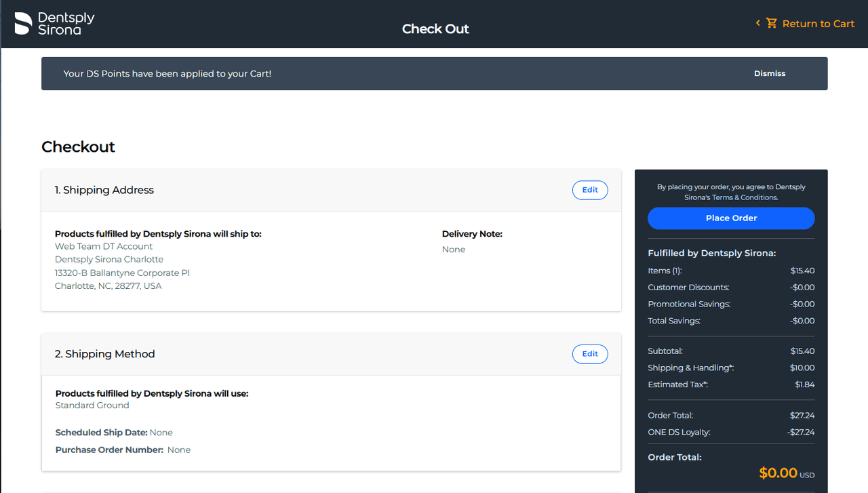The height and width of the screenshot is (493, 868).
Task: Click the Purchase Order Number label
Action: (109, 450)
